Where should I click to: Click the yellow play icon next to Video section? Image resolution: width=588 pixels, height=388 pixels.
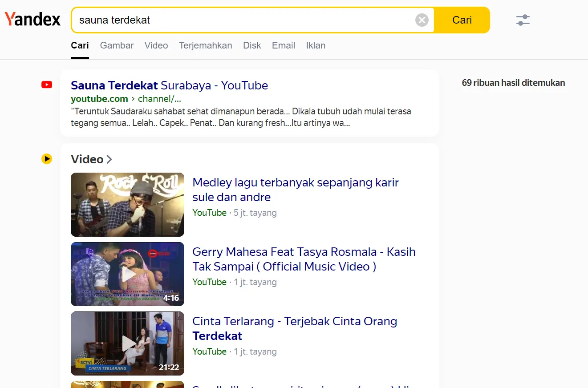[46, 158]
